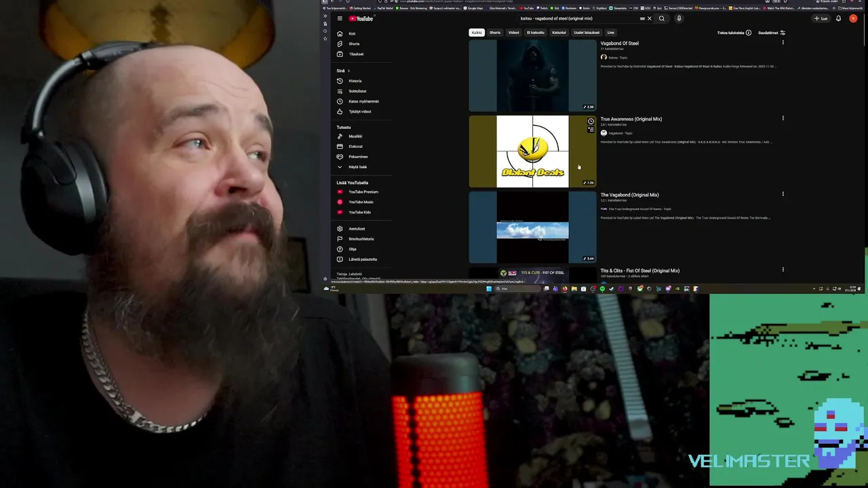The width and height of the screenshot is (868, 488).
Task: Open Shorts in the left sidebar
Action: click(354, 43)
